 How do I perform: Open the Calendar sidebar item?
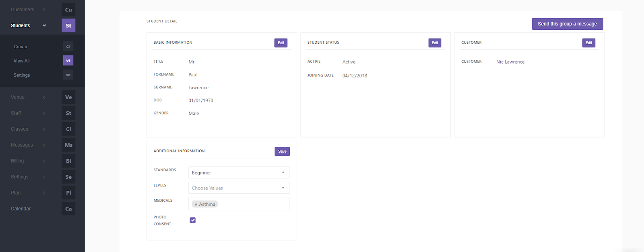(x=21, y=209)
